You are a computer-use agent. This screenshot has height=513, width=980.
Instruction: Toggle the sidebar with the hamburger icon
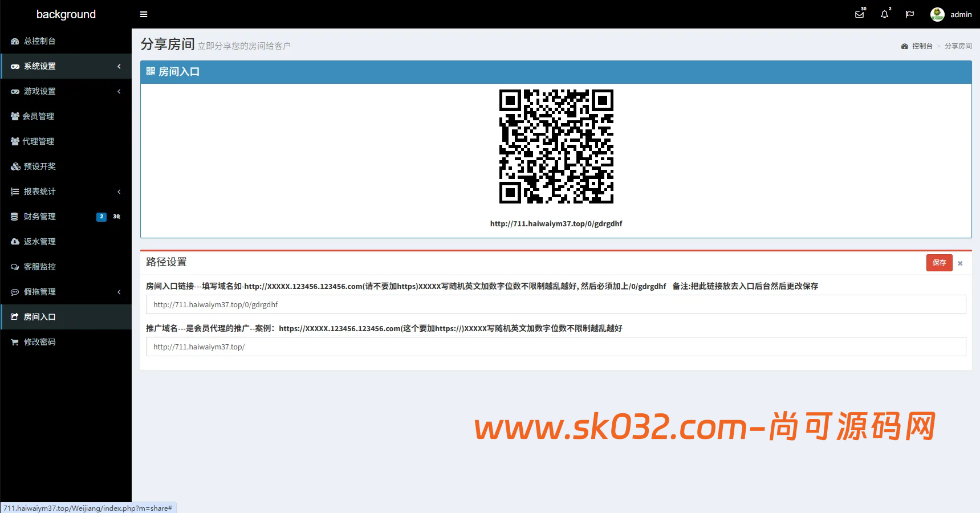144,14
